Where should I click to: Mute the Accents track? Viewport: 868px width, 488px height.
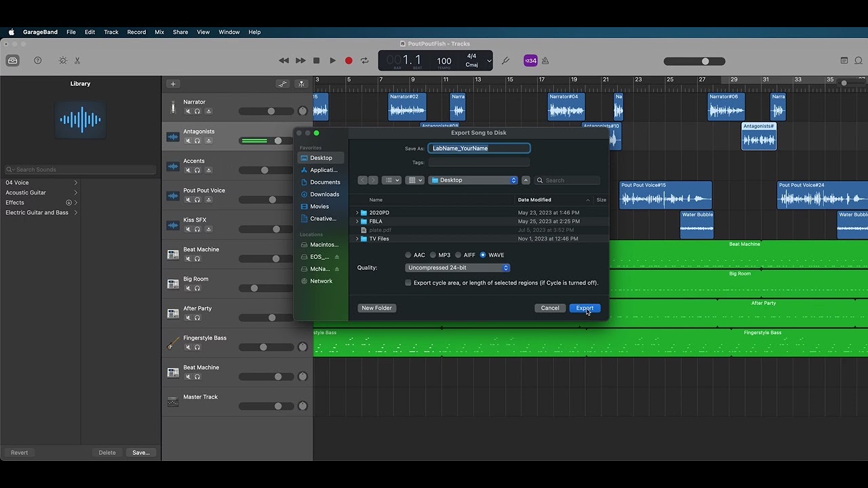click(x=188, y=170)
